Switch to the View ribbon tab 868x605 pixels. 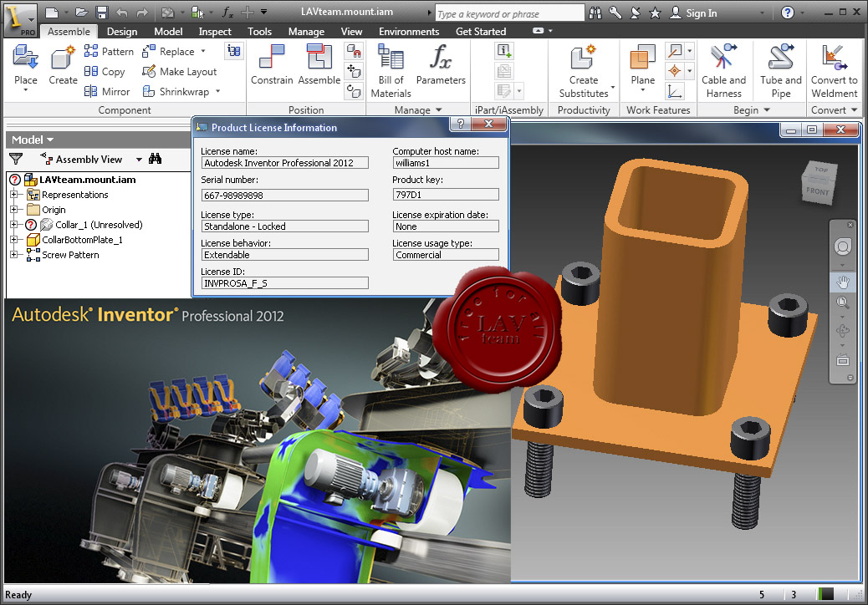tap(351, 32)
